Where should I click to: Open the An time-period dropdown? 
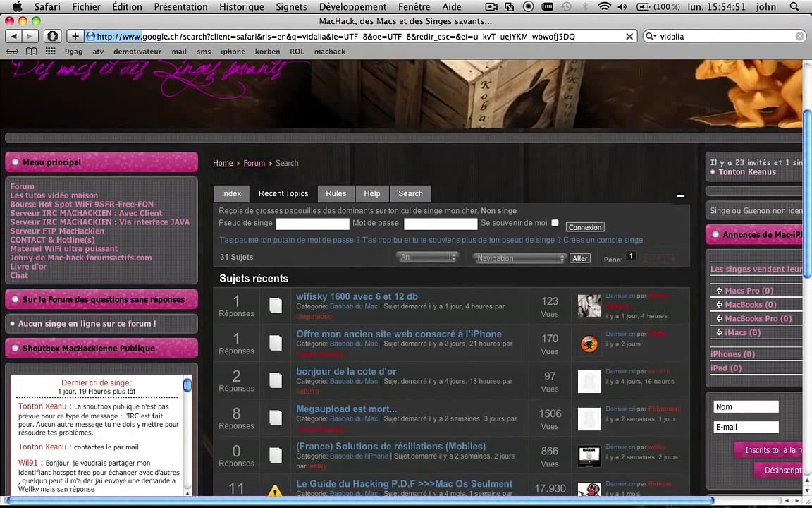(426, 257)
